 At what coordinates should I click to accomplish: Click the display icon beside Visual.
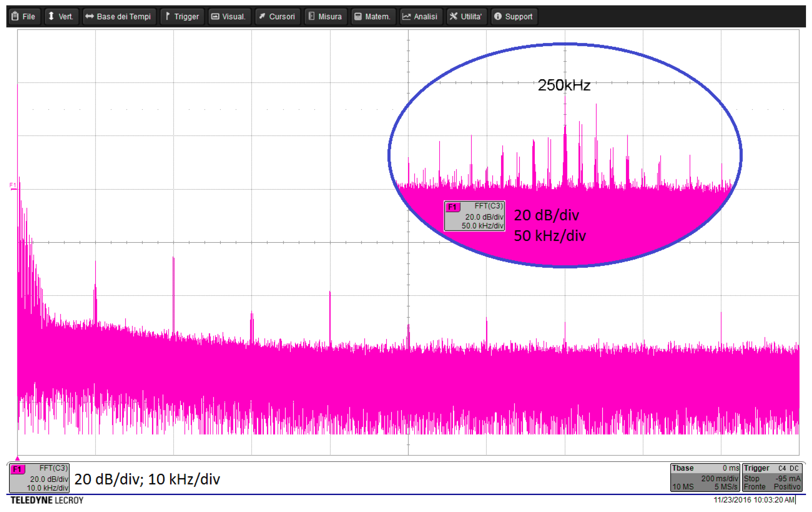[x=215, y=16]
